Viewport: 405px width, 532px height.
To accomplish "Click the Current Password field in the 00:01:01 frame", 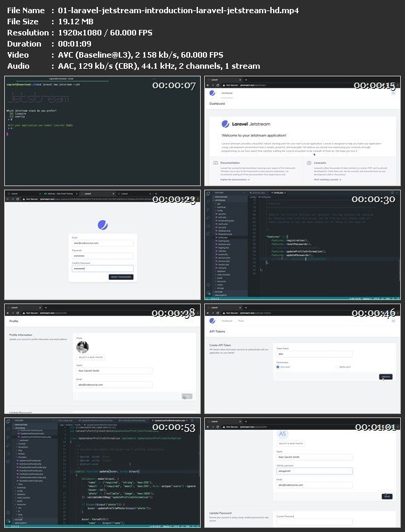I will 315,522.
